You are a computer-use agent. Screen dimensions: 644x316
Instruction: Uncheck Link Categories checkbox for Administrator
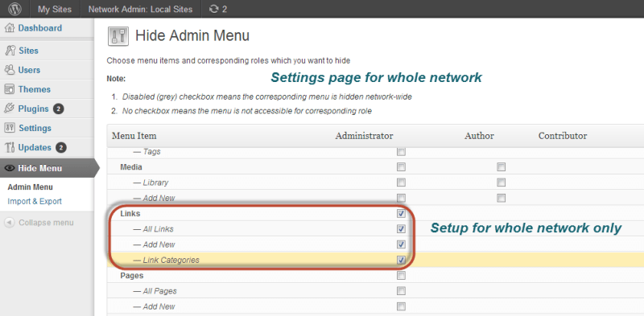pyautogui.click(x=401, y=260)
